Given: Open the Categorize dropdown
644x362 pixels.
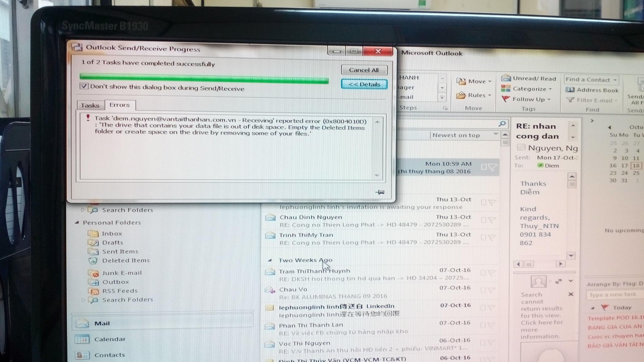Looking at the screenshot, I should (x=526, y=89).
